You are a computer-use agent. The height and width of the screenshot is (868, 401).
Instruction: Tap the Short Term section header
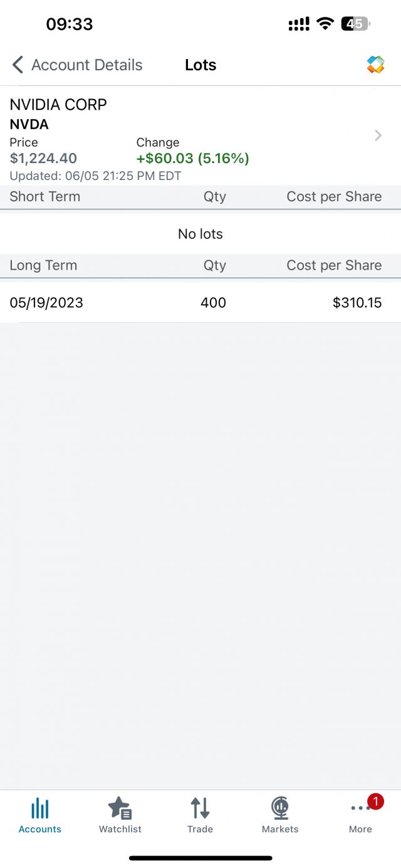coord(45,196)
